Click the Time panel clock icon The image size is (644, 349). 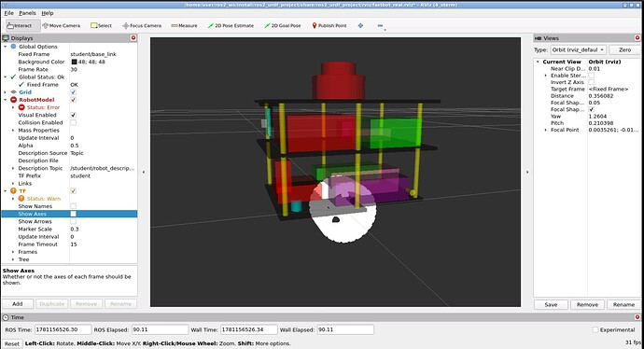[6, 317]
